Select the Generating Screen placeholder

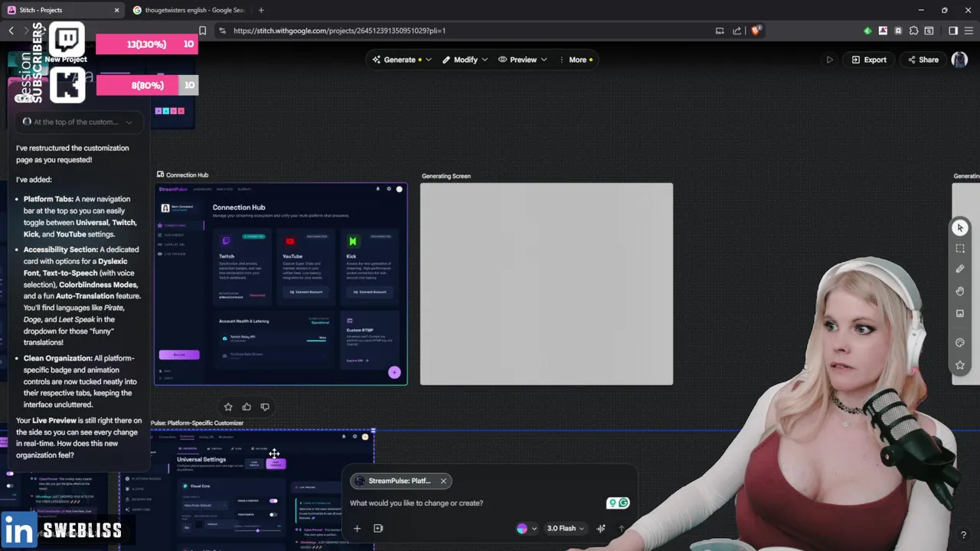(547, 284)
